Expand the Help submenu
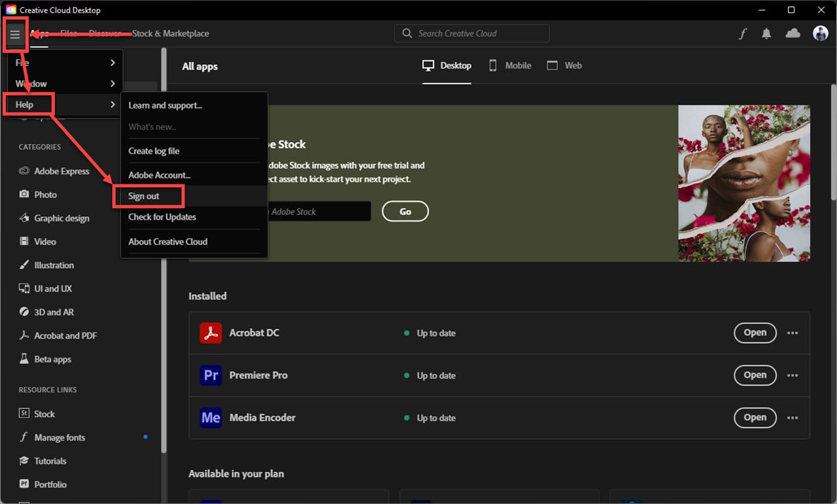The height and width of the screenshot is (504, 837). pyautogui.click(x=65, y=105)
